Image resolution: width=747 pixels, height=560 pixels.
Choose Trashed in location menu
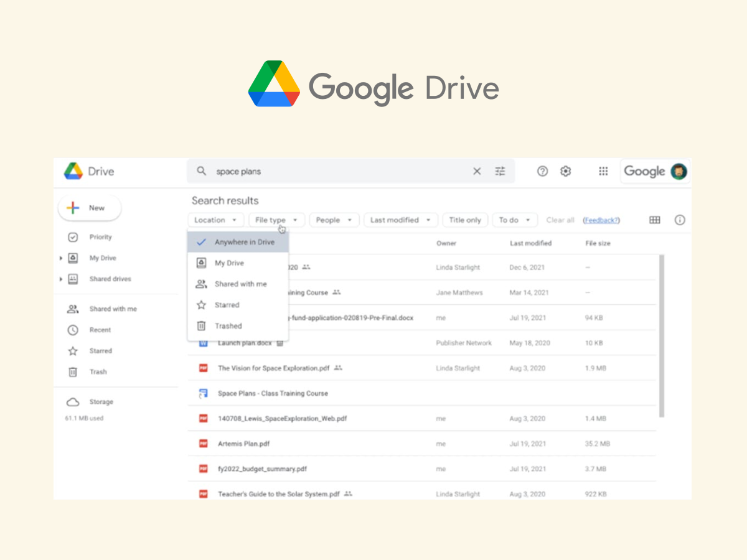228,326
